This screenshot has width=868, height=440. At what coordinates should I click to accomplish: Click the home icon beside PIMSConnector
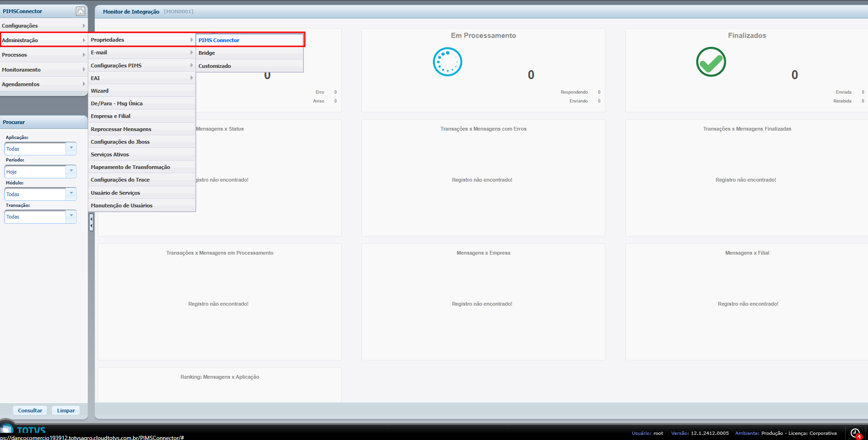[81, 11]
